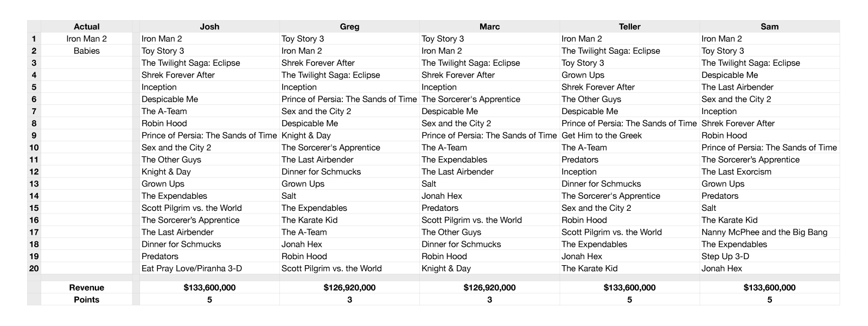Click the Points row label
The height and width of the screenshot is (326, 868).
coord(86,299)
